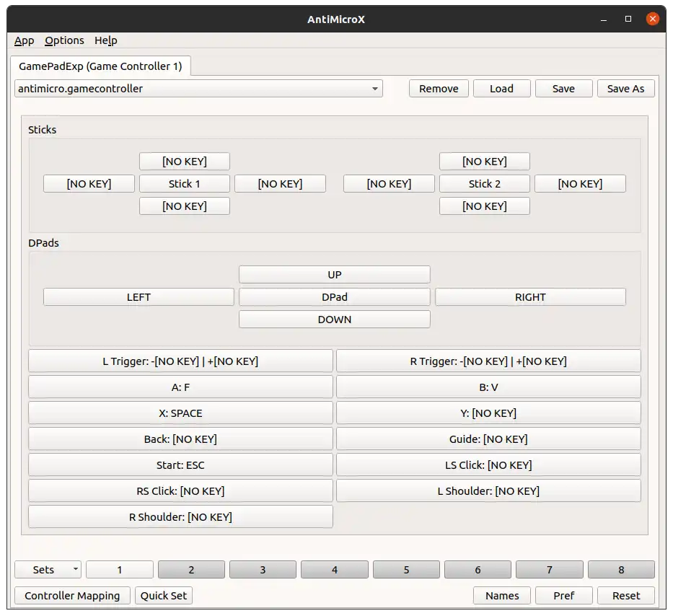Open the Sets dropdown menu
Screen dimensions: 673x616
coord(48,570)
